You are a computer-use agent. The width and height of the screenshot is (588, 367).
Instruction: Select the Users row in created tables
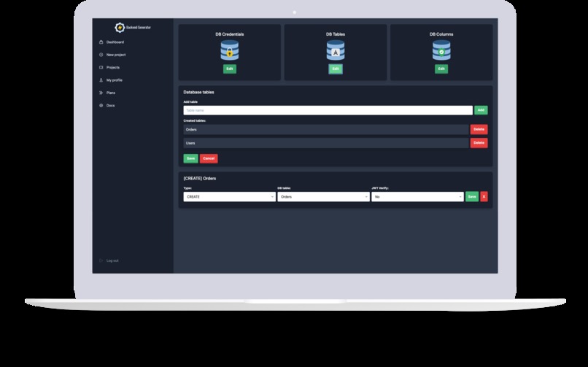326,143
